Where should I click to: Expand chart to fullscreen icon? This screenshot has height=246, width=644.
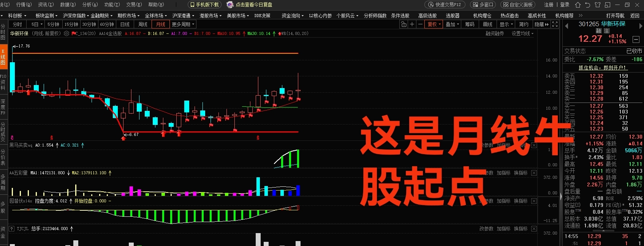click(x=555, y=24)
